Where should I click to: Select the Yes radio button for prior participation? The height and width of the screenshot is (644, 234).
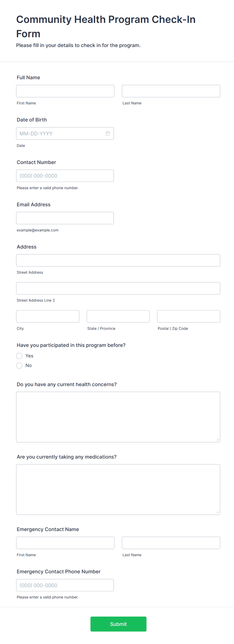coord(19,356)
